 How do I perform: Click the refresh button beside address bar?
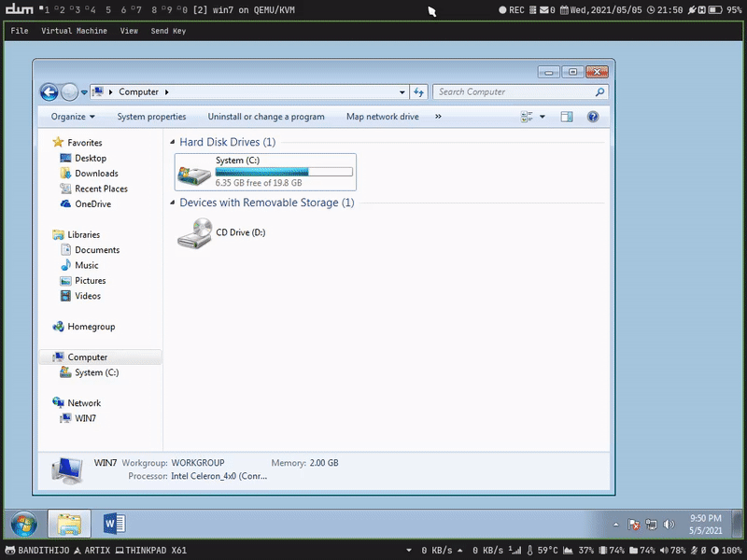pos(419,92)
